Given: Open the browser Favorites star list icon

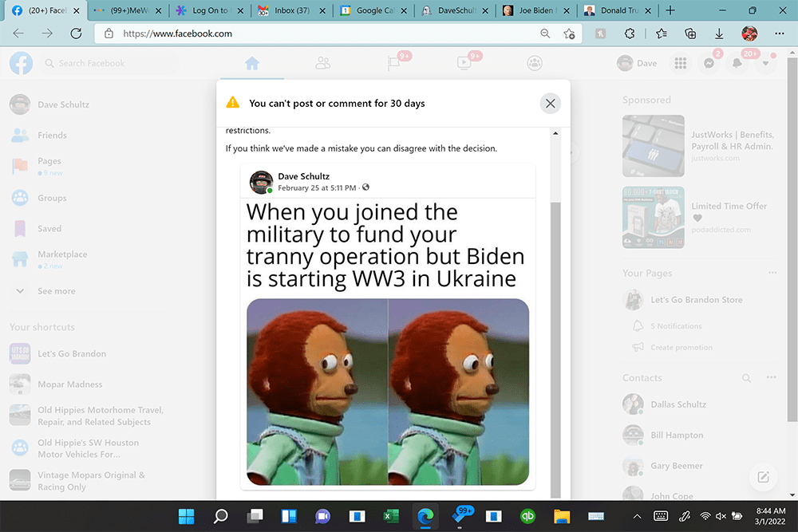Looking at the screenshot, I should [x=661, y=33].
